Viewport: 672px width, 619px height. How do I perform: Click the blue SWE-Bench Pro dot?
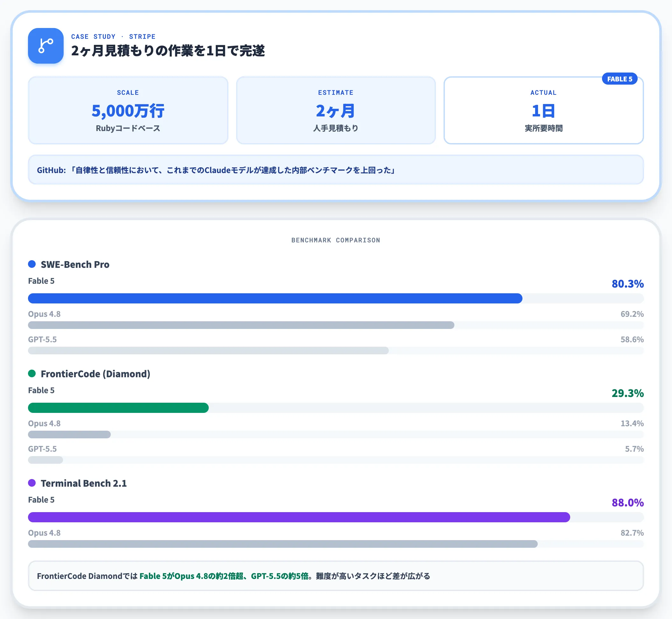click(x=32, y=264)
